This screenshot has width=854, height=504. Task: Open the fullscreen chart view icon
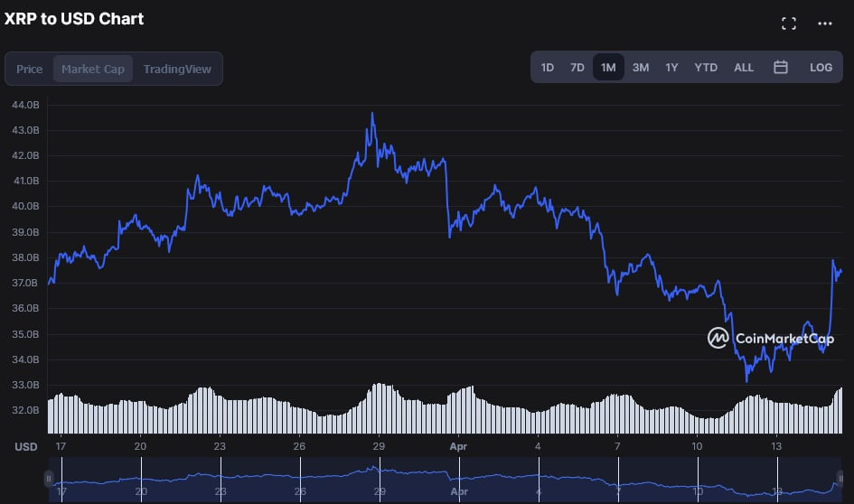pos(789,23)
